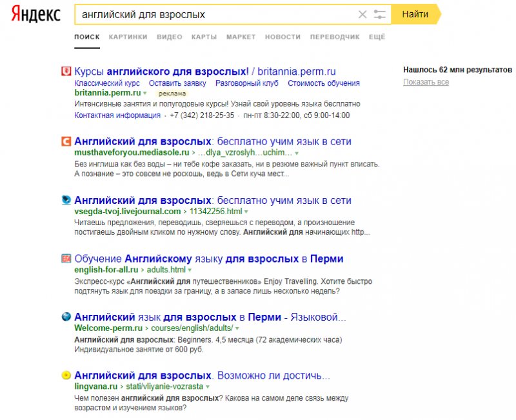Click the english-for-all.ru result favicon

click(66, 258)
